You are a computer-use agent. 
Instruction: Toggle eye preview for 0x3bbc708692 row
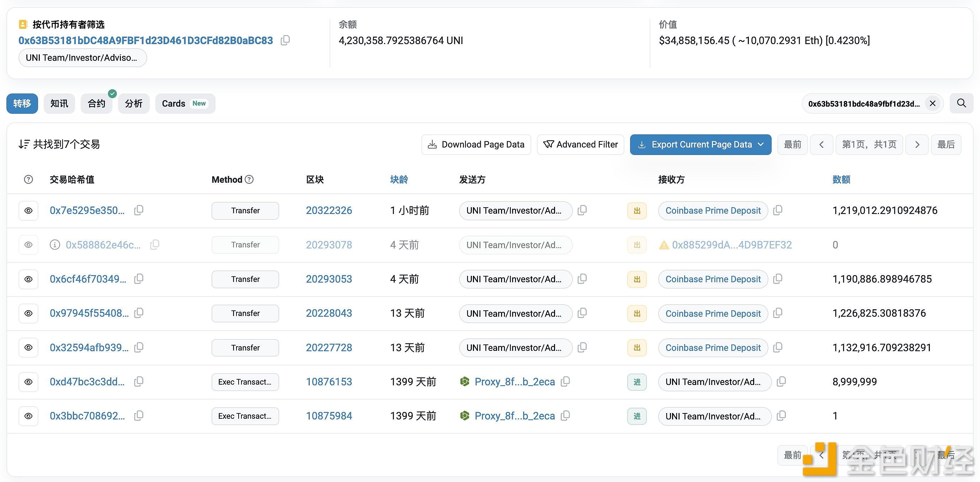[28, 416]
